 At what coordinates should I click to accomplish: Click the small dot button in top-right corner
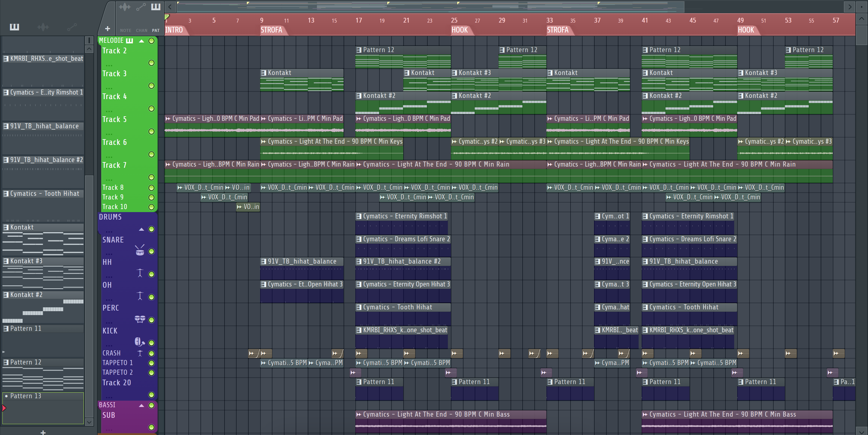coord(862,7)
